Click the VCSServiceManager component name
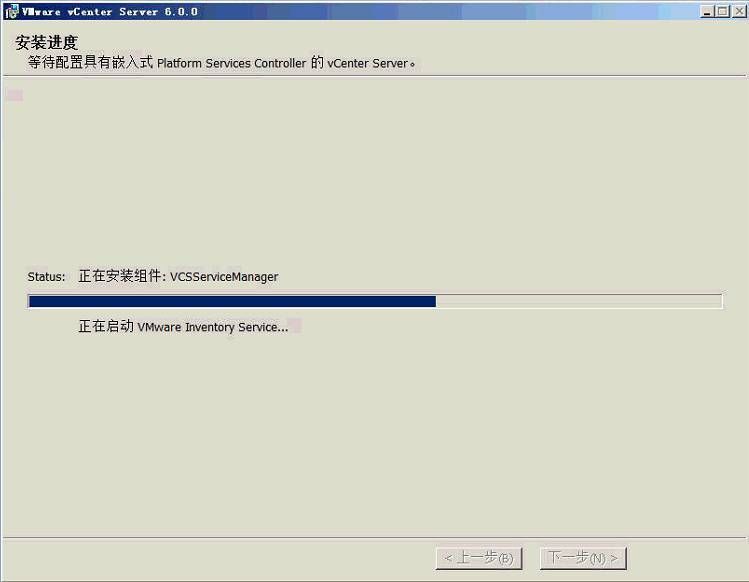 (224, 277)
